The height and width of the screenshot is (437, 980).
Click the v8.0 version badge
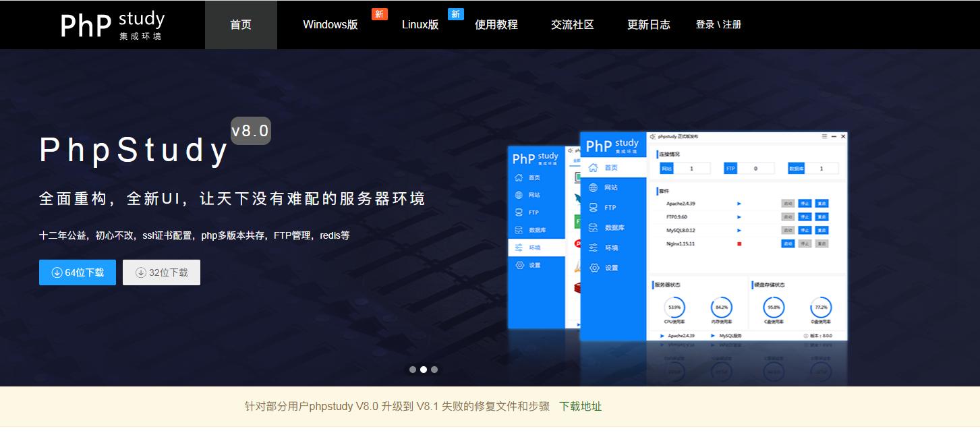(x=251, y=131)
